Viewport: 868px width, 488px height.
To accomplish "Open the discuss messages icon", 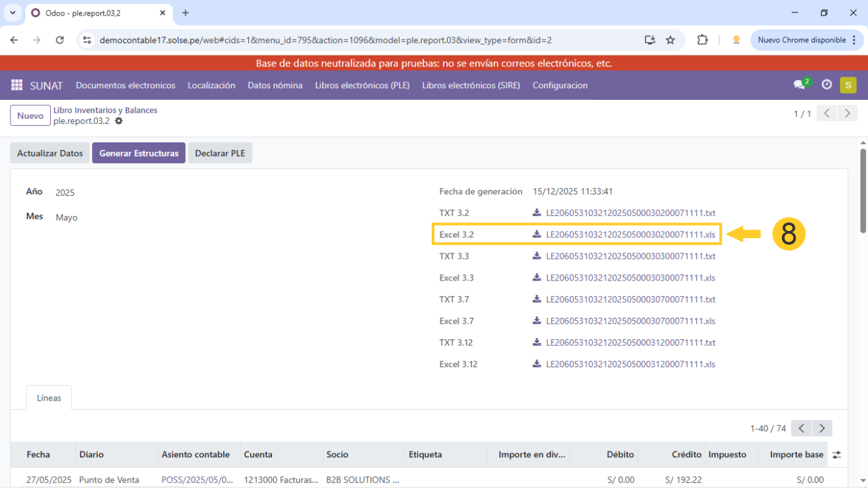I will click(799, 85).
